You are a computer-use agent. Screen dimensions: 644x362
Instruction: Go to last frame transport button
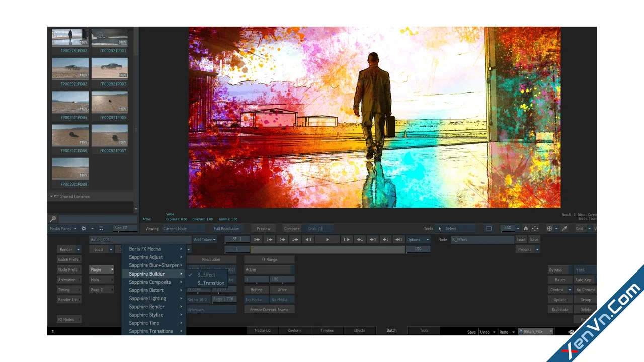(398, 240)
